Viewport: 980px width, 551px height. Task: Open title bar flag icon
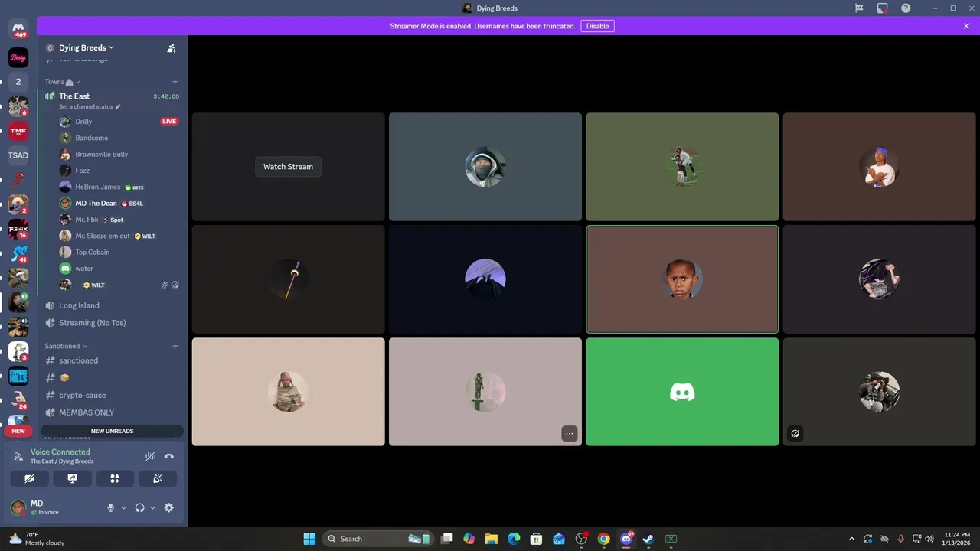tap(859, 8)
